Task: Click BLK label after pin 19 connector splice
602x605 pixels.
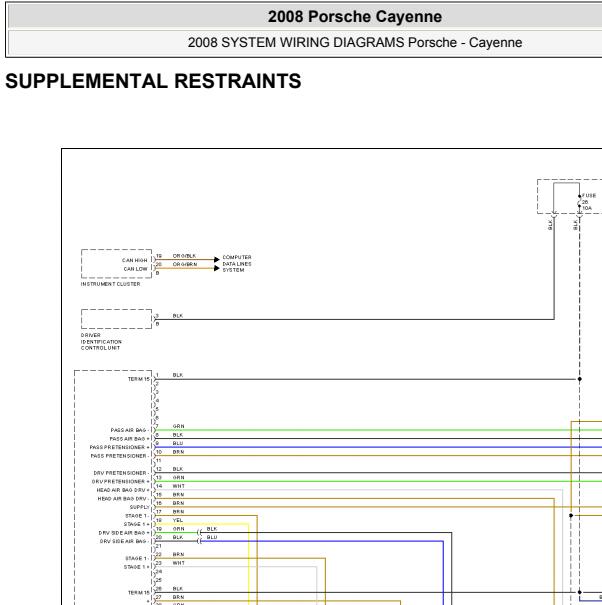Action: (212, 529)
